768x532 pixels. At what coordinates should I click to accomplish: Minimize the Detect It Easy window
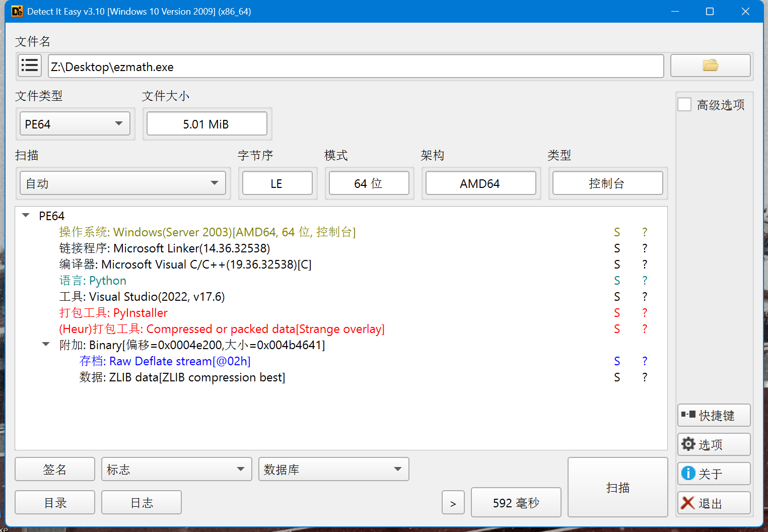pyautogui.click(x=675, y=11)
